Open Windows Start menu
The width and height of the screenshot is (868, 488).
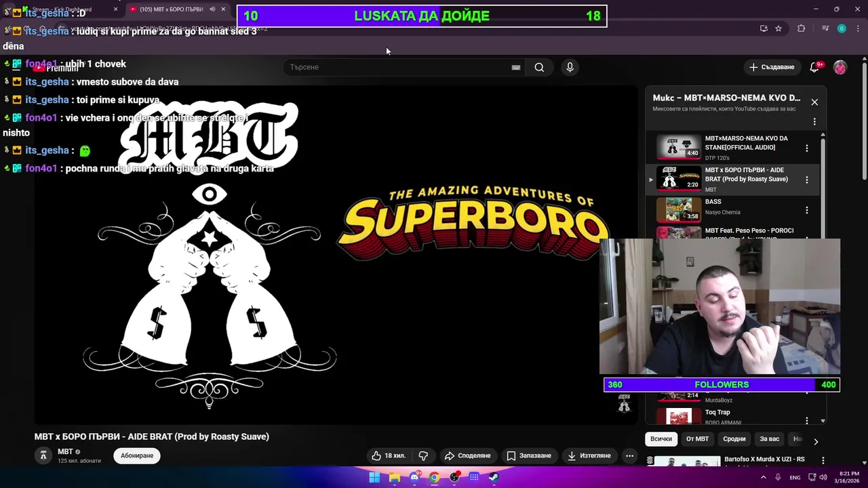(374, 477)
